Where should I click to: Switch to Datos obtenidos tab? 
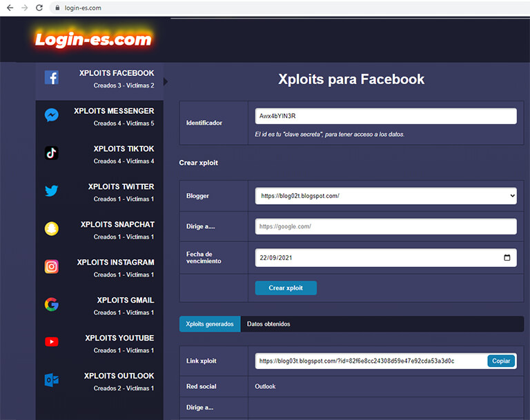pos(268,323)
